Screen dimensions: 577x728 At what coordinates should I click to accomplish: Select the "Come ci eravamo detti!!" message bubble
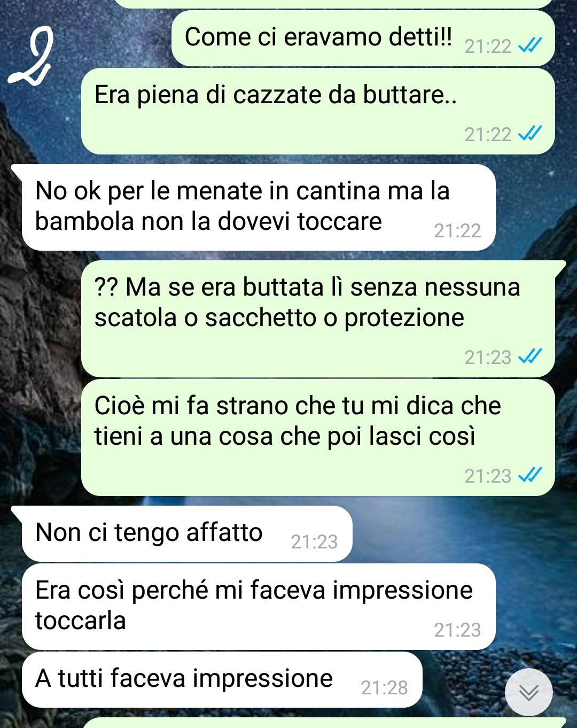click(363, 38)
